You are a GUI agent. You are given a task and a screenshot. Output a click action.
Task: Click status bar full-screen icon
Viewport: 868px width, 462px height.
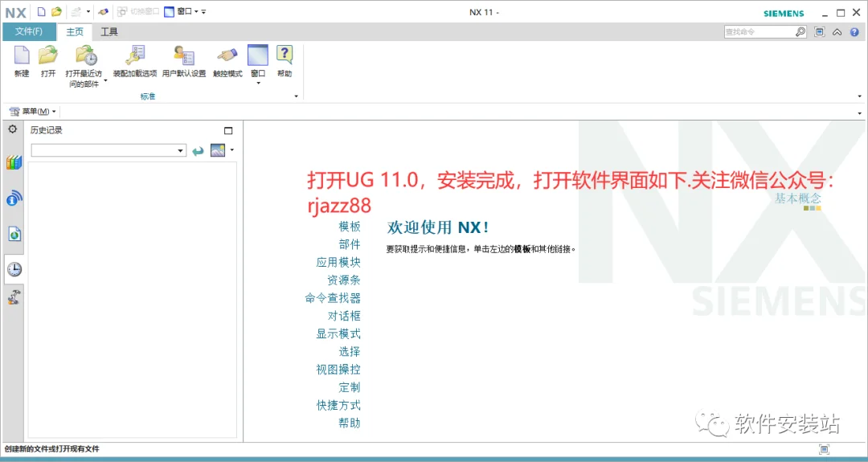825,449
